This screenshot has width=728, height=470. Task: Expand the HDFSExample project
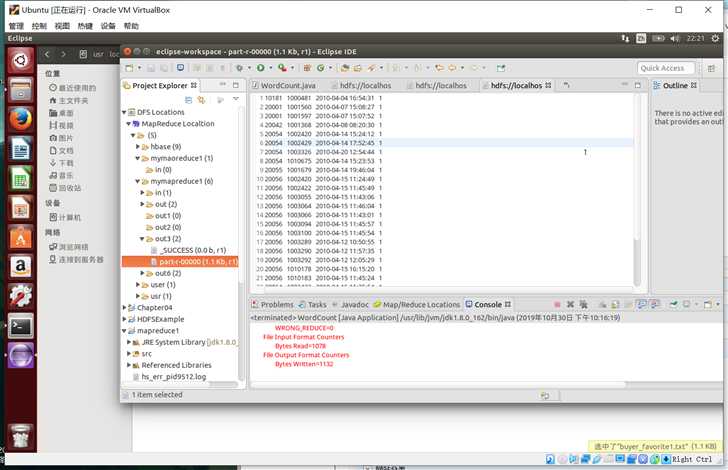click(124, 319)
